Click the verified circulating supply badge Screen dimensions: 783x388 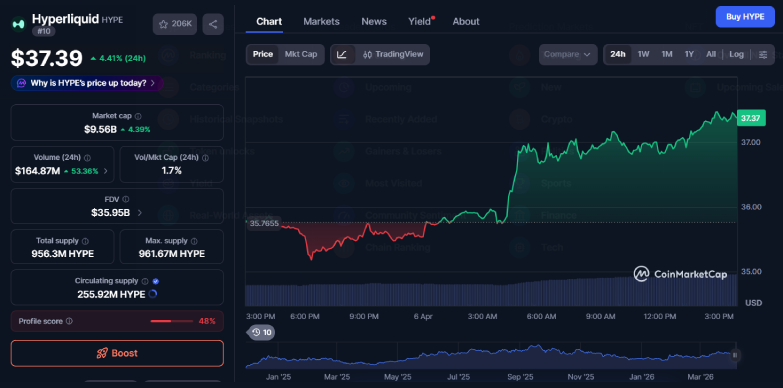pyautogui.click(x=156, y=281)
